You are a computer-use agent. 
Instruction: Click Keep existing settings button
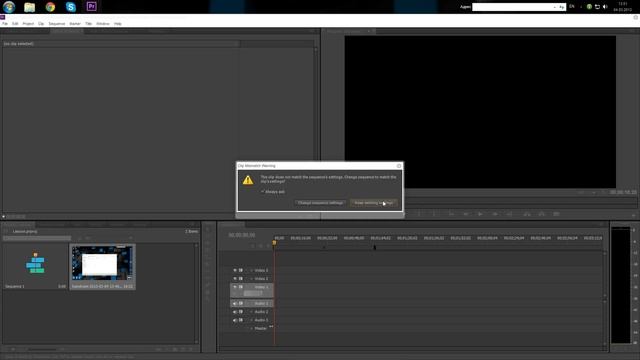tap(373, 203)
